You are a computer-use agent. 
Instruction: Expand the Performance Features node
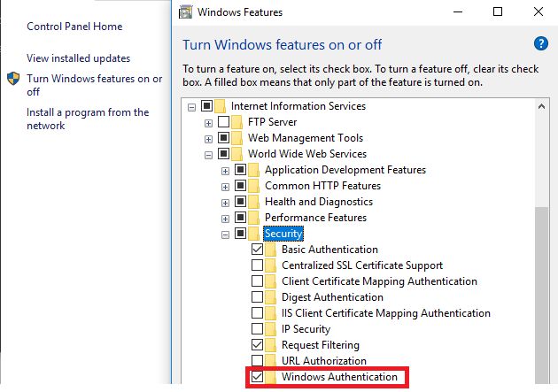(x=225, y=219)
